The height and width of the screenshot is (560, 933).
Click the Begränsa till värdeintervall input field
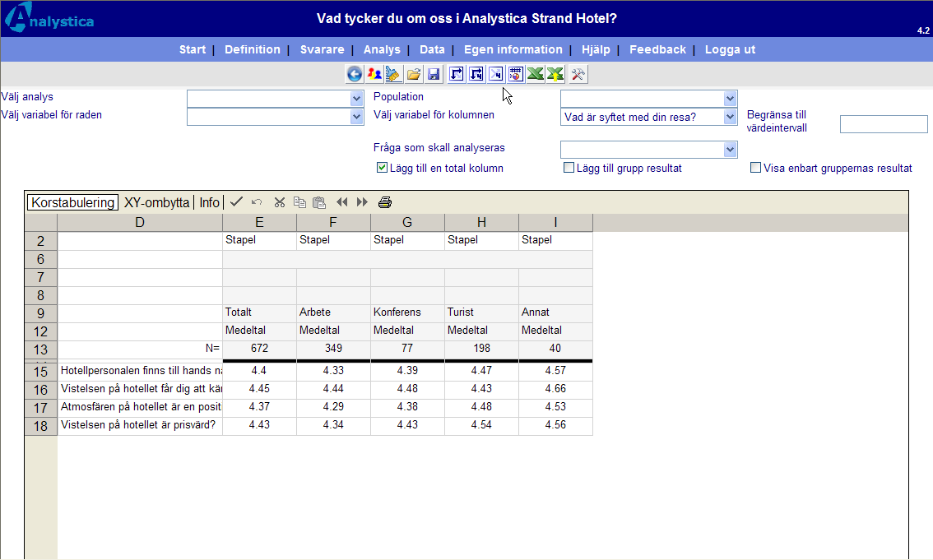(884, 123)
